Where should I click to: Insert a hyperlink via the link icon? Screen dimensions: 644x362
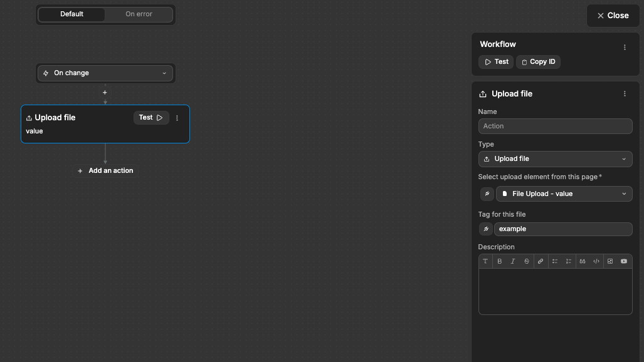[x=541, y=261]
